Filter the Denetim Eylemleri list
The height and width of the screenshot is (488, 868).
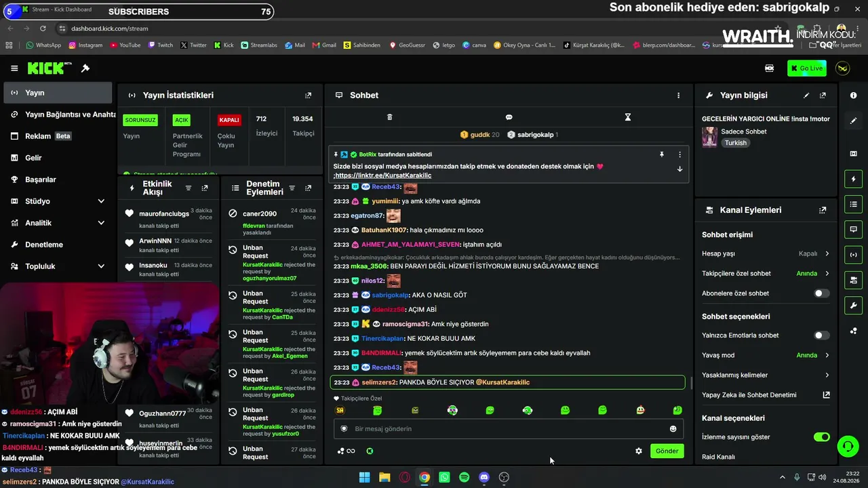point(292,188)
